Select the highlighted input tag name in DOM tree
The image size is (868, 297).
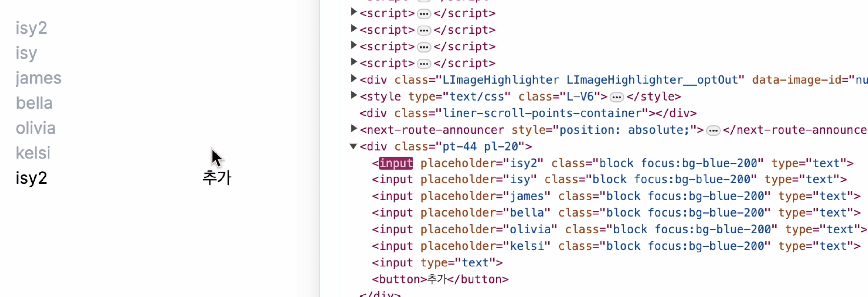pos(396,163)
